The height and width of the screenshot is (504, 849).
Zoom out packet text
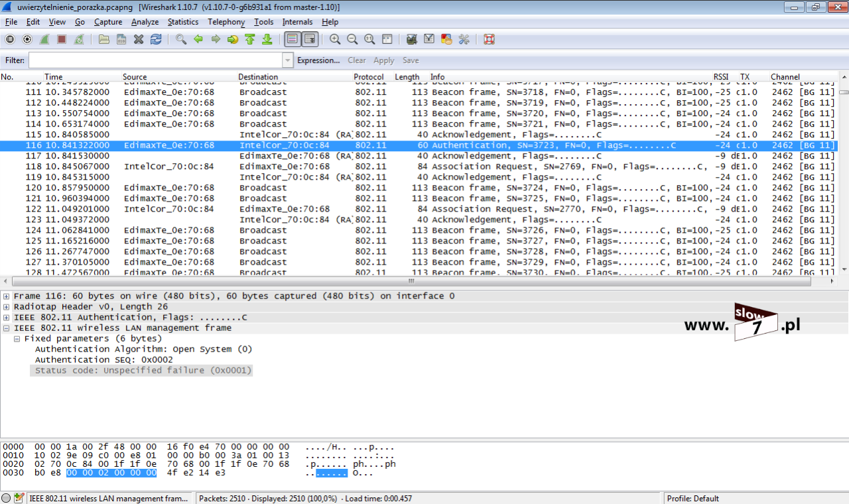[352, 39]
